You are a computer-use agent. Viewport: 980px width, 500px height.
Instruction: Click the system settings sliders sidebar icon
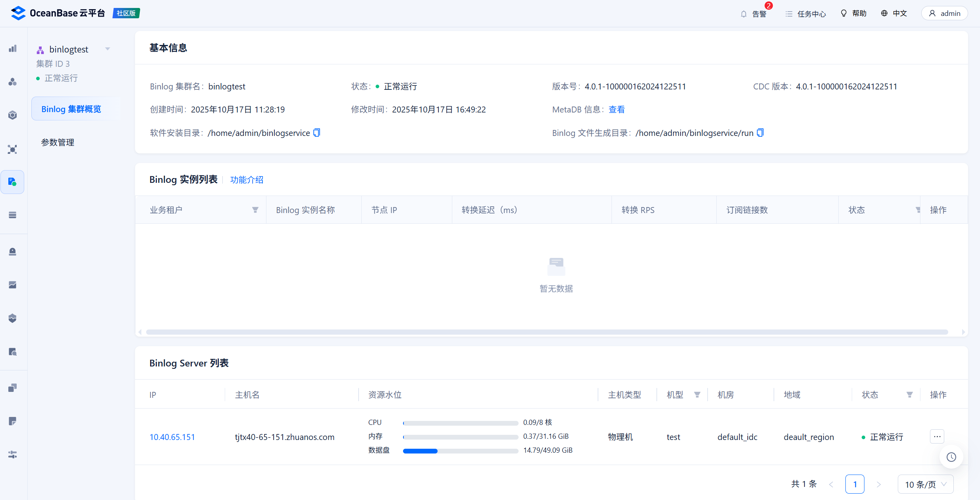pos(12,454)
